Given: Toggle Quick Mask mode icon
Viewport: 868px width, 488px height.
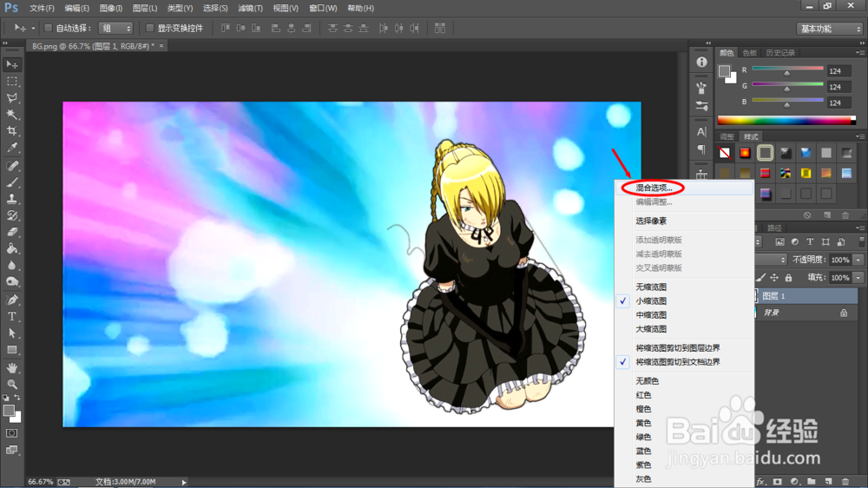Looking at the screenshot, I should (x=11, y=433).
